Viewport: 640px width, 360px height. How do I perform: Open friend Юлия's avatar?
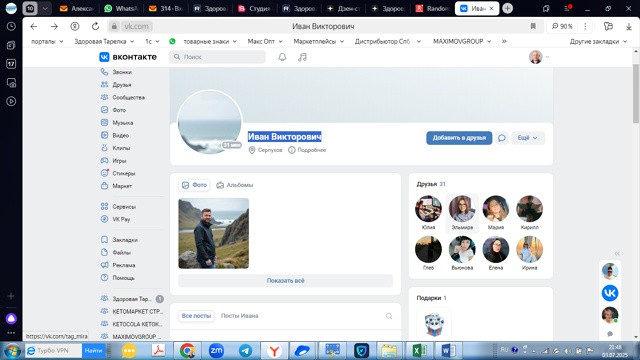click(x=428, y=209)
